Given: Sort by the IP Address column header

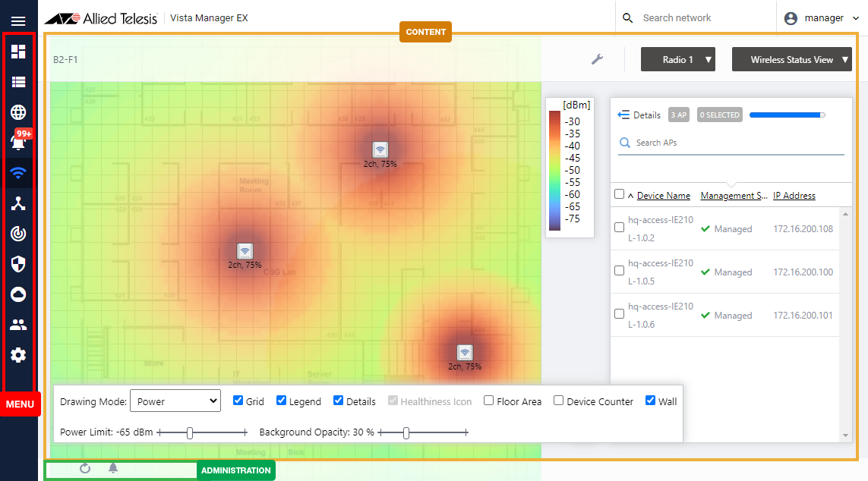Looking at the screenshot, I should 794,196.
